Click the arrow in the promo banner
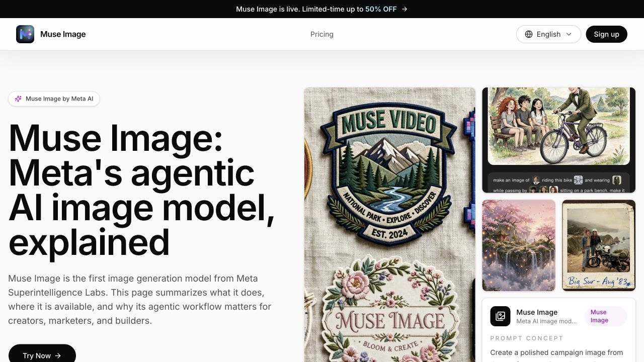This screenshot has width=644, height=362. click(x=405, y=9)
